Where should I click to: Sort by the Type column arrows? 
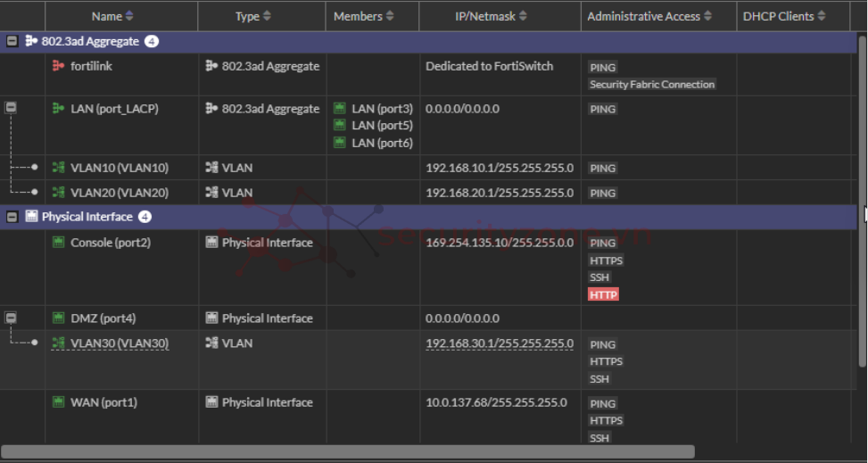pyautogui.click(x=267, y=17)
